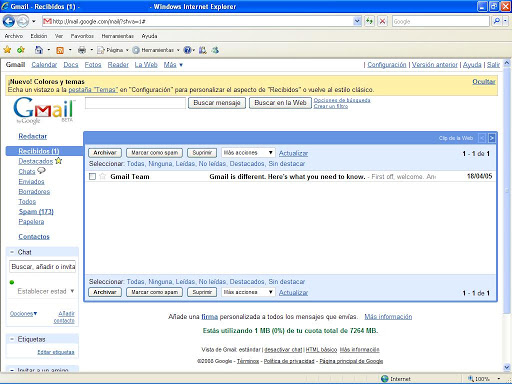Open the Reader link
Screen dimensions: 512x384
pyautogui.click(x=118, y=65)
